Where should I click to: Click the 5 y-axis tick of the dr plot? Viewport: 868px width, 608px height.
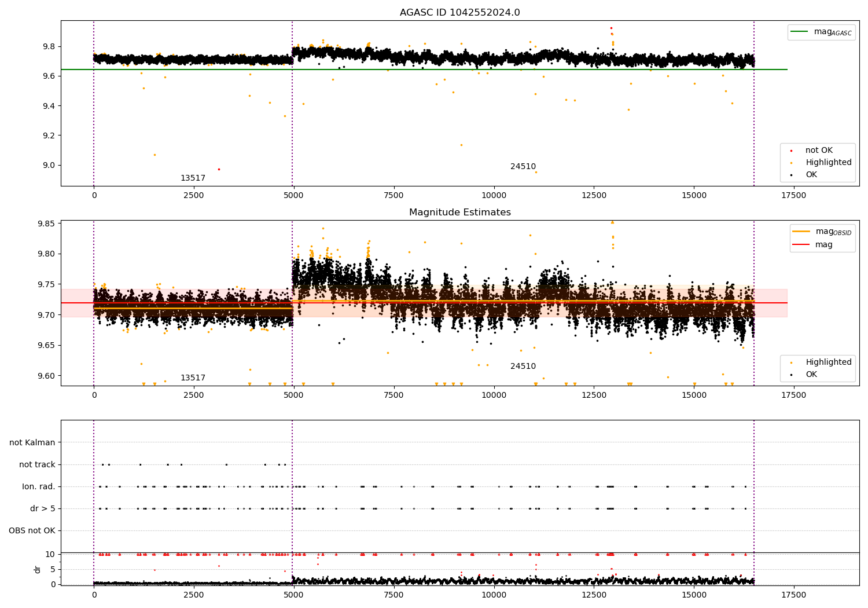pos(53,569)
